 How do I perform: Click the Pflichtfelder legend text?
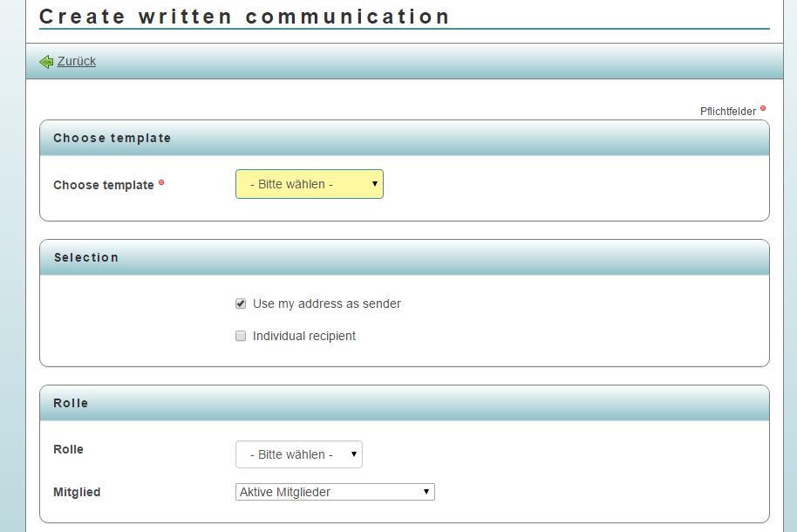[728, 112]
